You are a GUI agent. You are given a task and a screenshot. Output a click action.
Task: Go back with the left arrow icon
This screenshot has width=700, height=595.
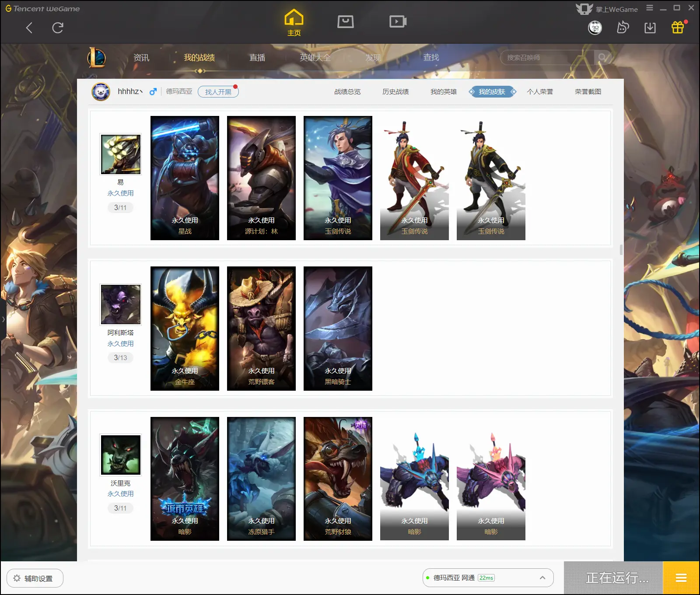[29, 28]
